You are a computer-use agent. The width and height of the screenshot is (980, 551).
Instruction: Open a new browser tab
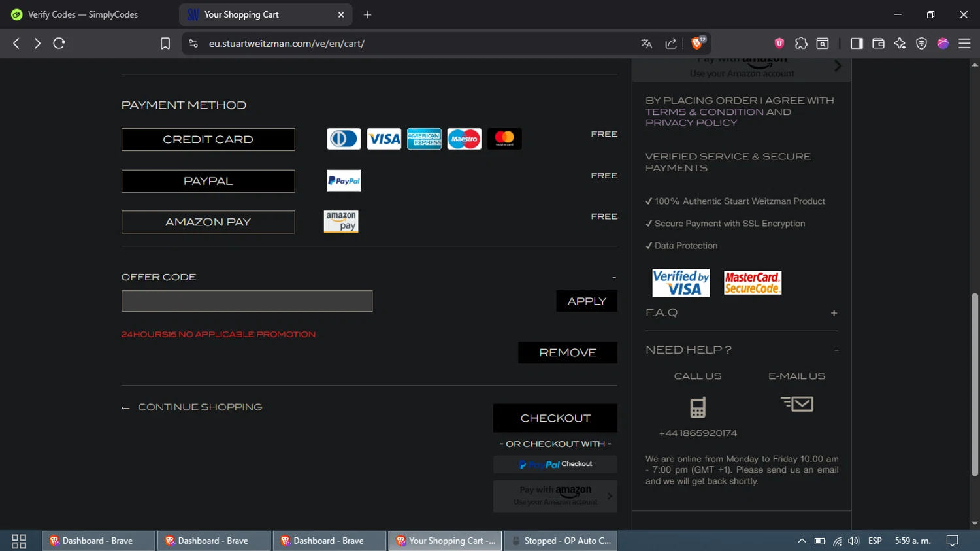pos(368,14)
